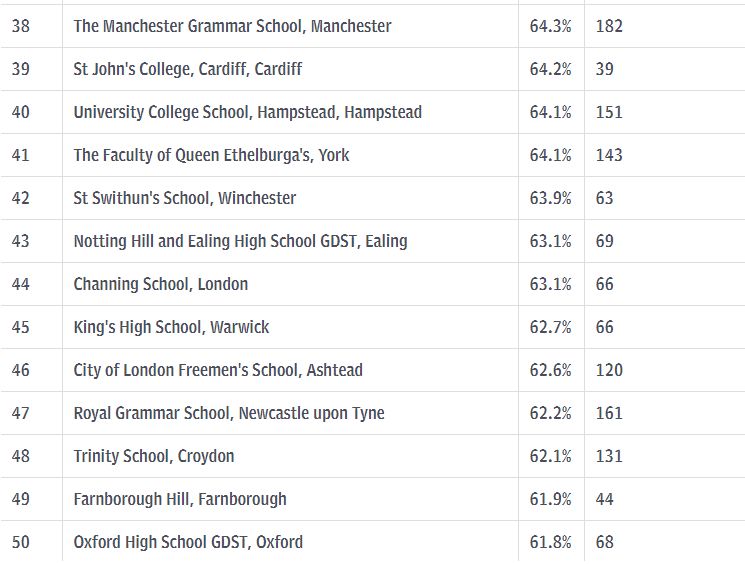Select Oxford High School GDST, Oxford row
The image size is (745, 564).
point(372,542)
